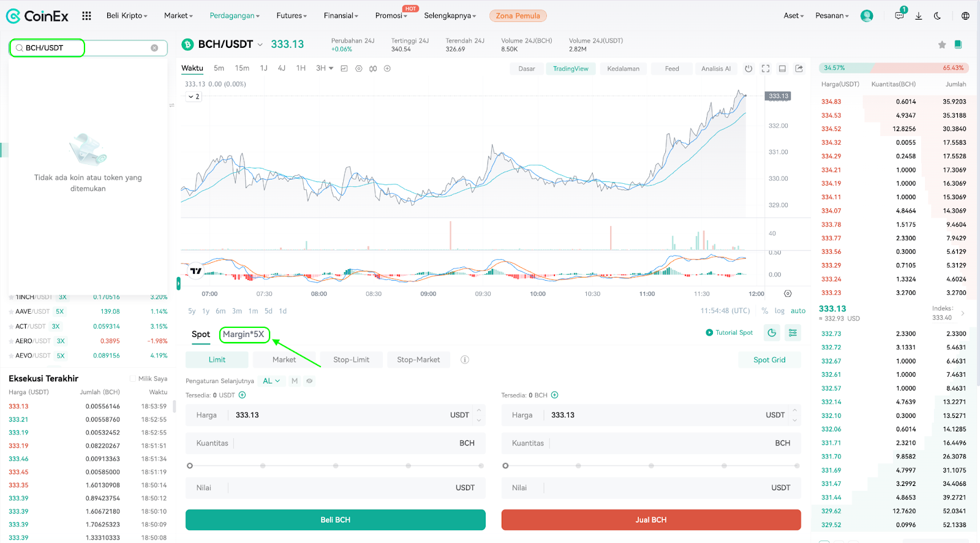
Task: Open the Feed tab
Action: pyautogui.click(x=672, y=69)
